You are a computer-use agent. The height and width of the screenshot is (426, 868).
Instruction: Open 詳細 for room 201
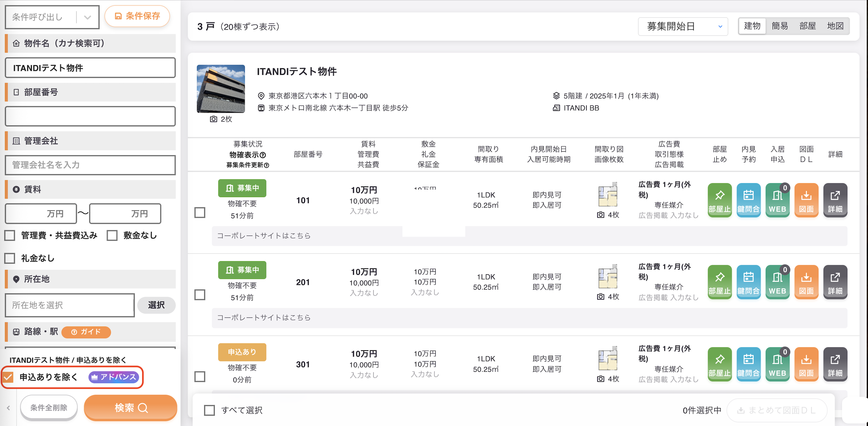pyautogui.click(x=835, y=282)
